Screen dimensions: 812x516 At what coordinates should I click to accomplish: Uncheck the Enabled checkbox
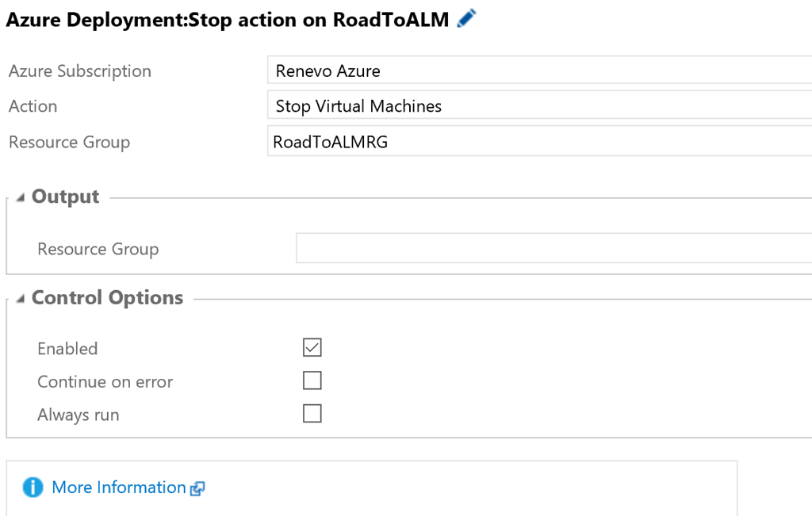pyautogui.click(x=312, y=348)
